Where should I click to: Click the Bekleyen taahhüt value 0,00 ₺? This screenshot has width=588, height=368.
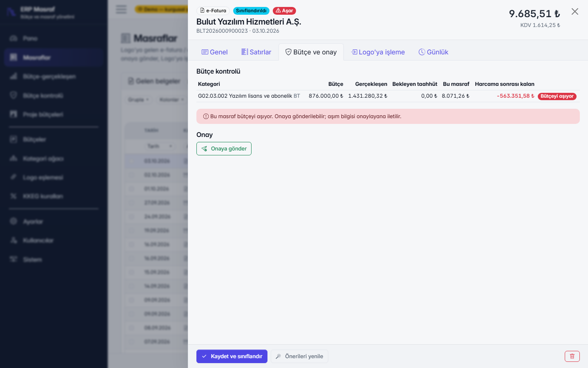tap(429, 96)
